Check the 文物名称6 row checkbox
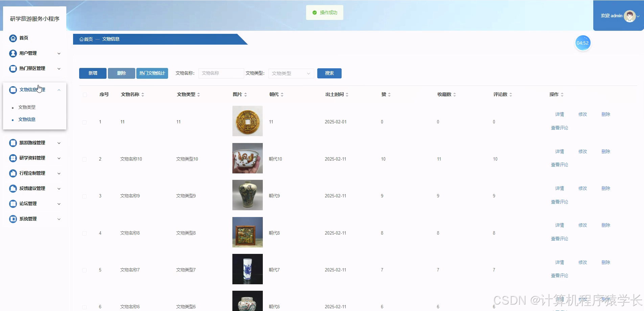Screen dimensions: 644x311 coord(84,307)
